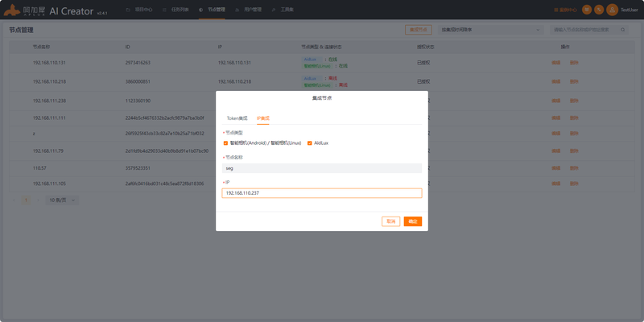Edit the 192.168.111.111 node row

click(x=555, y=118)
